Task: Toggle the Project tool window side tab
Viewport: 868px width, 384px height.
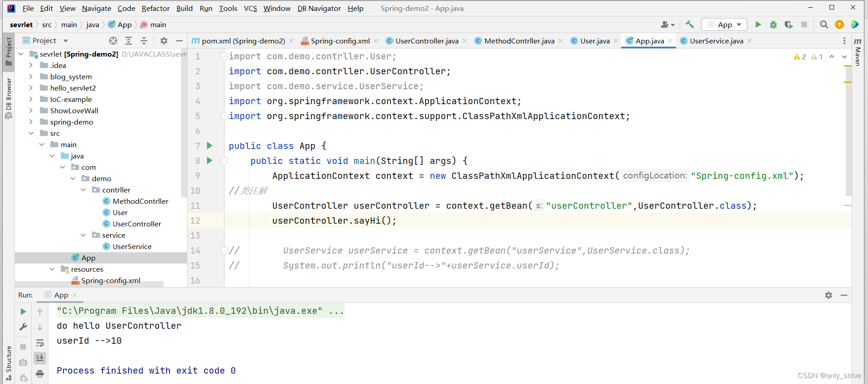Action: click(x=9, y=51)
